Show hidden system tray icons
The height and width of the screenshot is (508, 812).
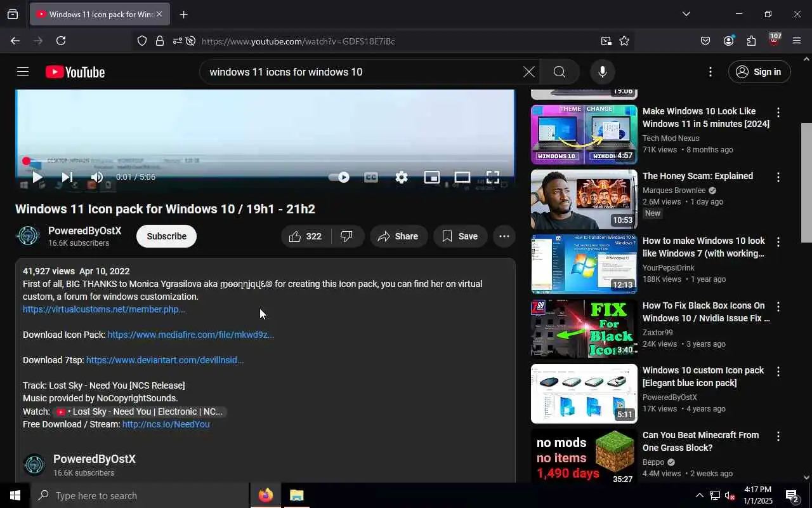[699, 495]
